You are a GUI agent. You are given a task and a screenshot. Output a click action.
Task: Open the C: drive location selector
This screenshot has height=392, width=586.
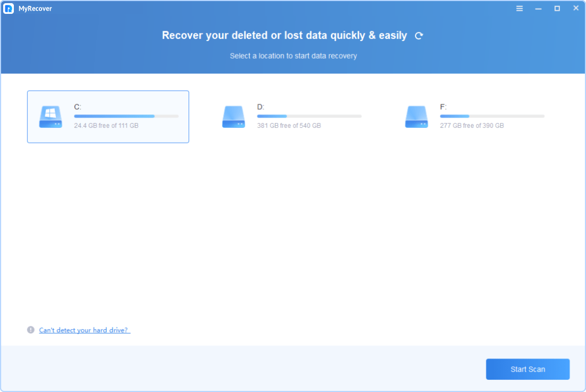tap(108, 117)
